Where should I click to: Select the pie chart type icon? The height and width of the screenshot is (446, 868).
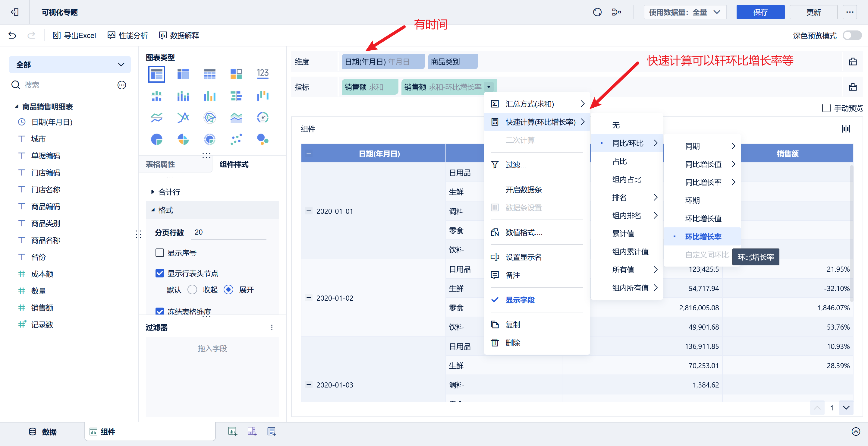(x=157, y=139)
